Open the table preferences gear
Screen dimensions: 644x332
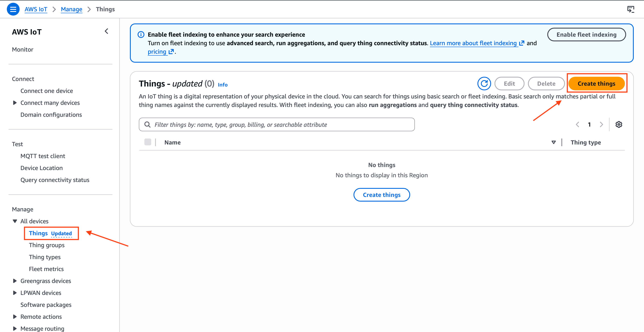[619, 124]
